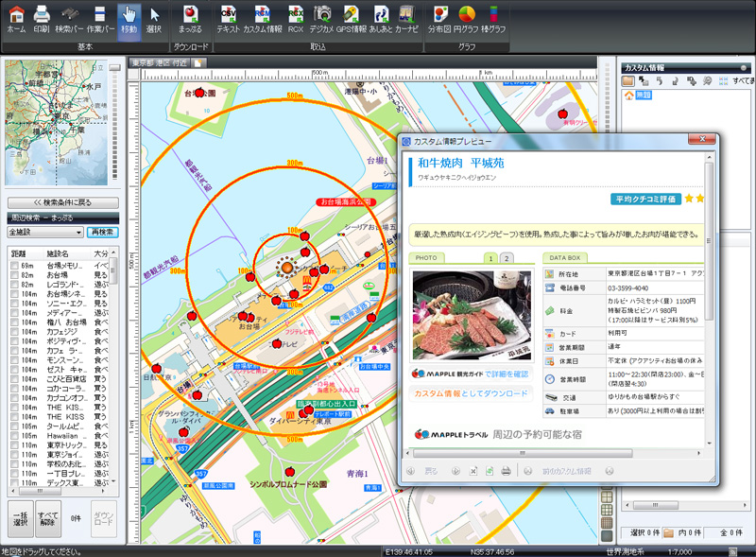756x557 pixels.
Task: Click the 再検索 button
Action: tap(103, 233)
